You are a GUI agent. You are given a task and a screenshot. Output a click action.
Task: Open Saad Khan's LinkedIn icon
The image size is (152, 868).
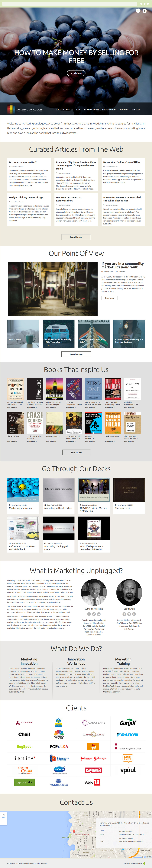click(134, 614)
